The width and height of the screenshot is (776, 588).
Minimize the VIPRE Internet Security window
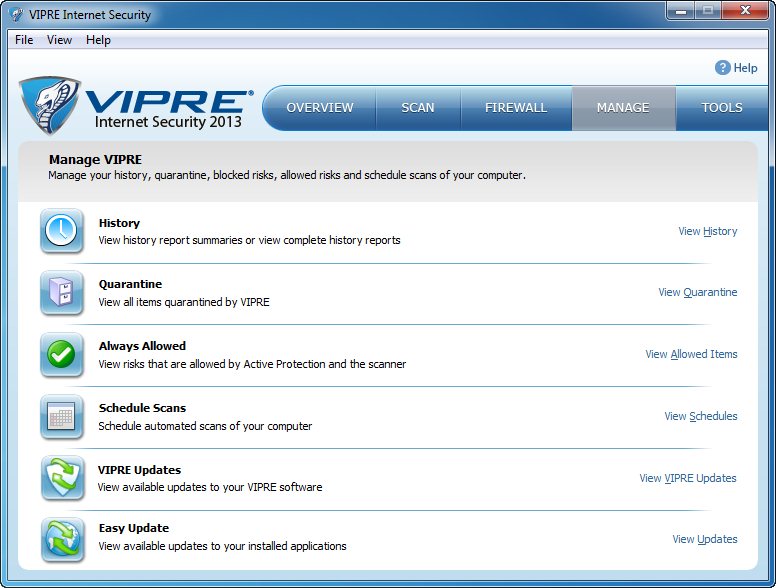pos(681,10)
